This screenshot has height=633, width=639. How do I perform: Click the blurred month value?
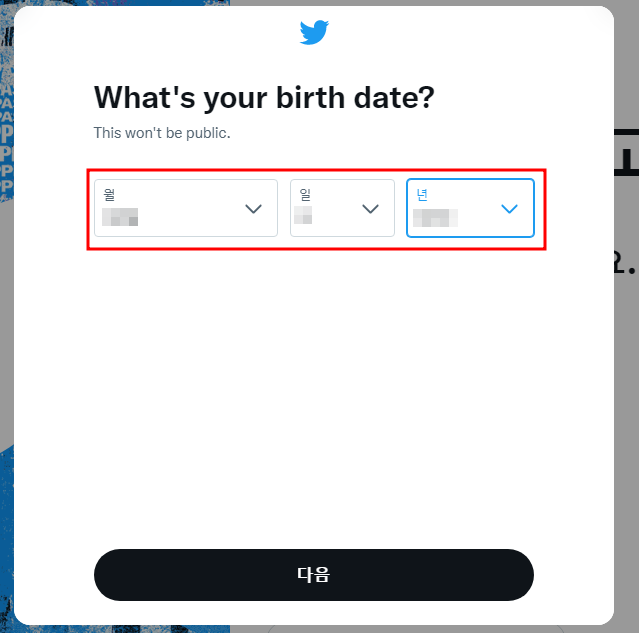click(120, 217)
